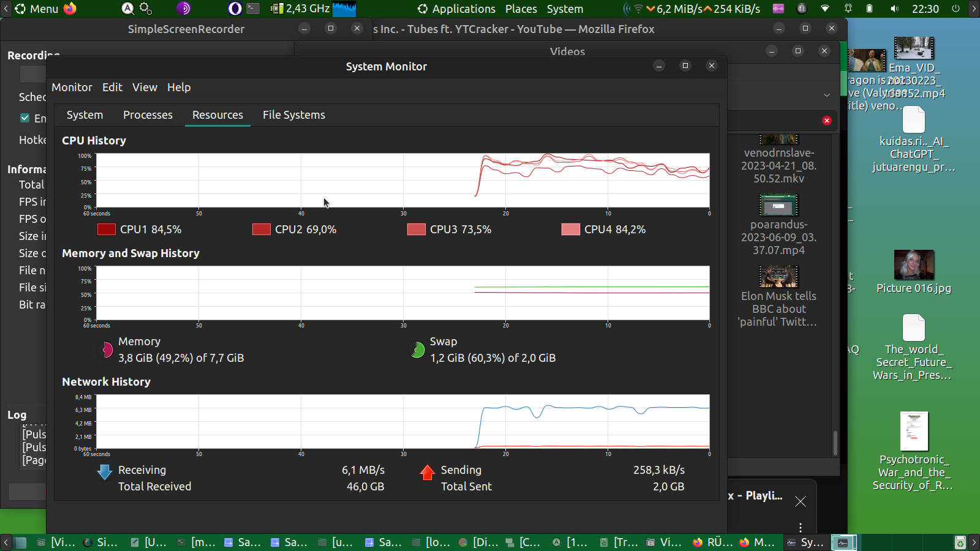Toggle the checkbox in SimpleScreenRecorder
This screenshot has width=980, height=551.
[x=25, y=118]
